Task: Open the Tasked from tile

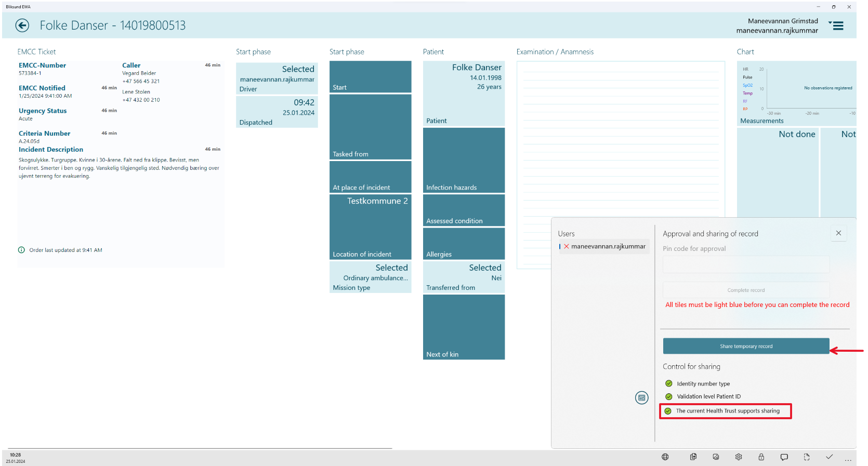Action: tap(370, 127)
